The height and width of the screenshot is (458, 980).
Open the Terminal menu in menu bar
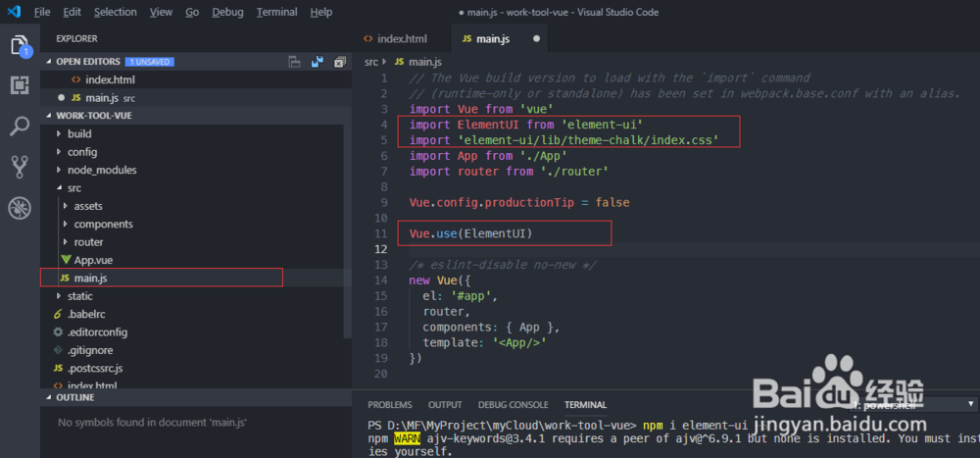(x=276, y=12)
